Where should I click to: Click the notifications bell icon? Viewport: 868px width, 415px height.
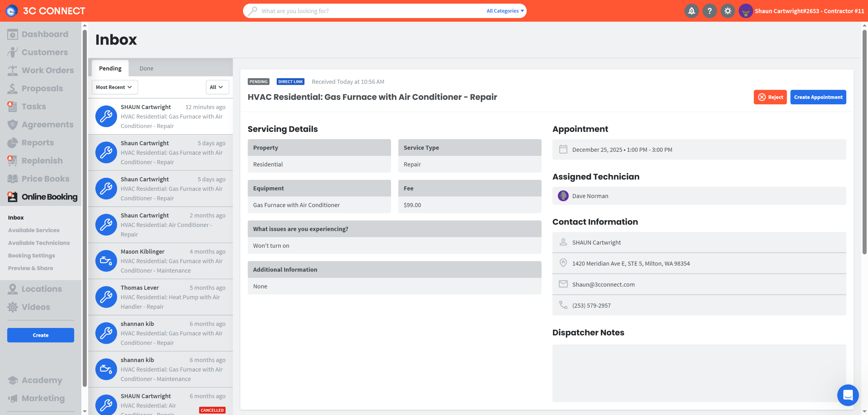(691, 11)
